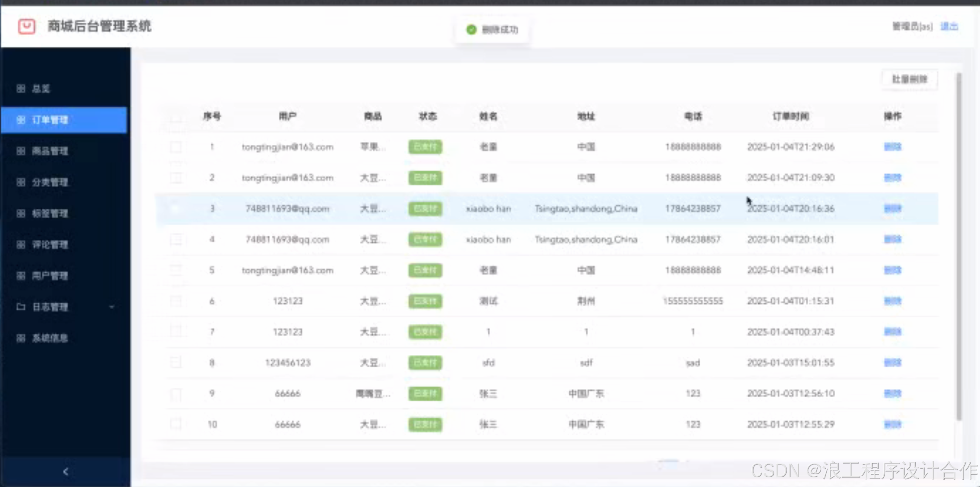Expand the 日志管理 submenu arrow

(x=112, y=307)
